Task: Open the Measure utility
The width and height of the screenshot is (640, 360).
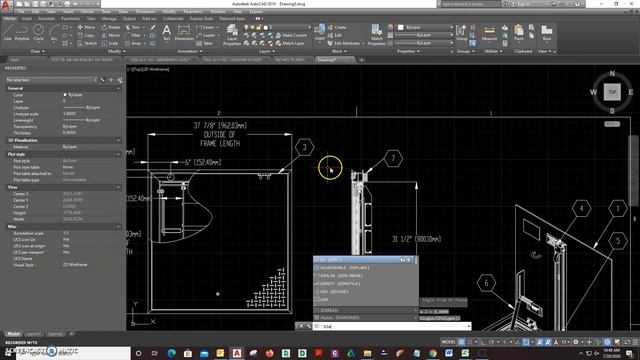Action: [x=489, y=33]
